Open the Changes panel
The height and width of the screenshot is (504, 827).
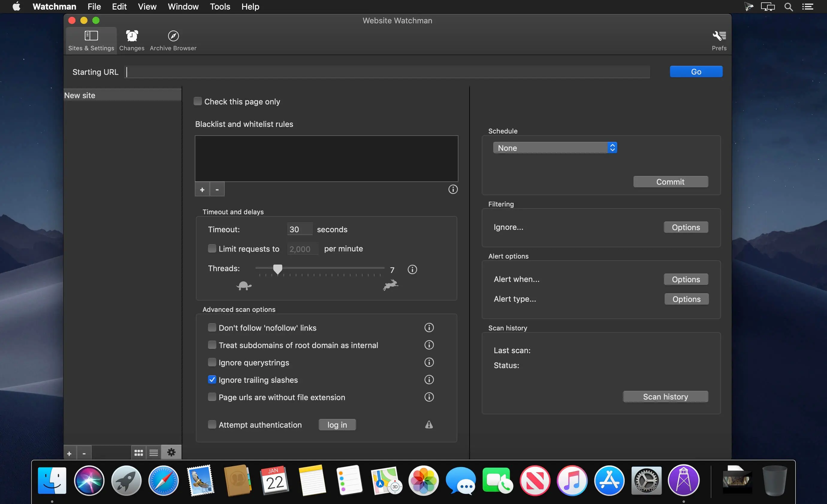[x=131, y=40]
